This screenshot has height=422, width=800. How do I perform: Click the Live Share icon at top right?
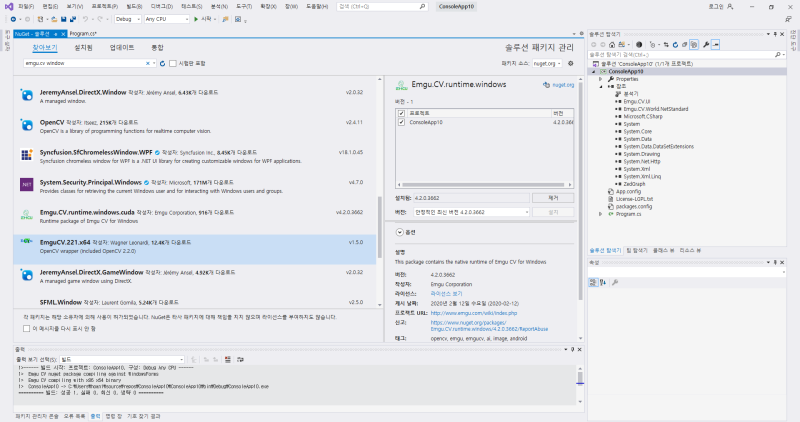coord(789,19)
